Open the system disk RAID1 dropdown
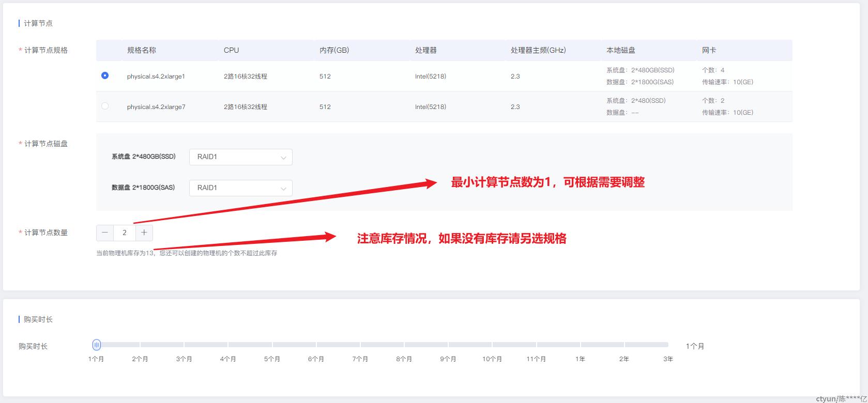868x403 pixels. pos(240,157)
